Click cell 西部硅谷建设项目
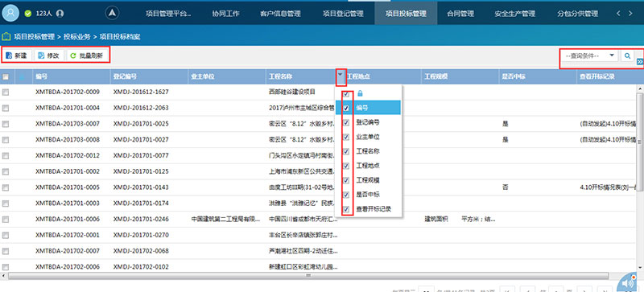The image size is (644, 292). point(292,93)
